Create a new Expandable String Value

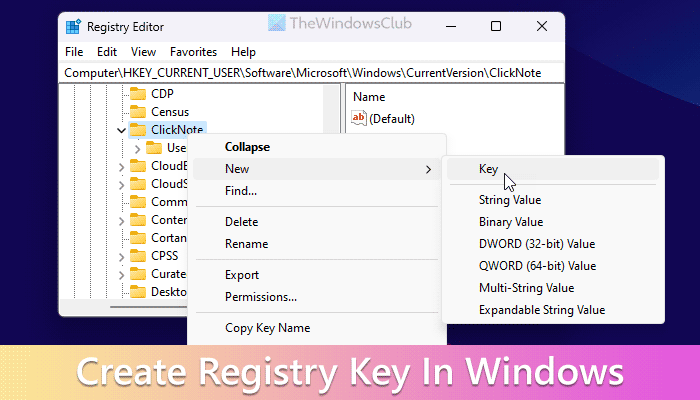(553, 310)
